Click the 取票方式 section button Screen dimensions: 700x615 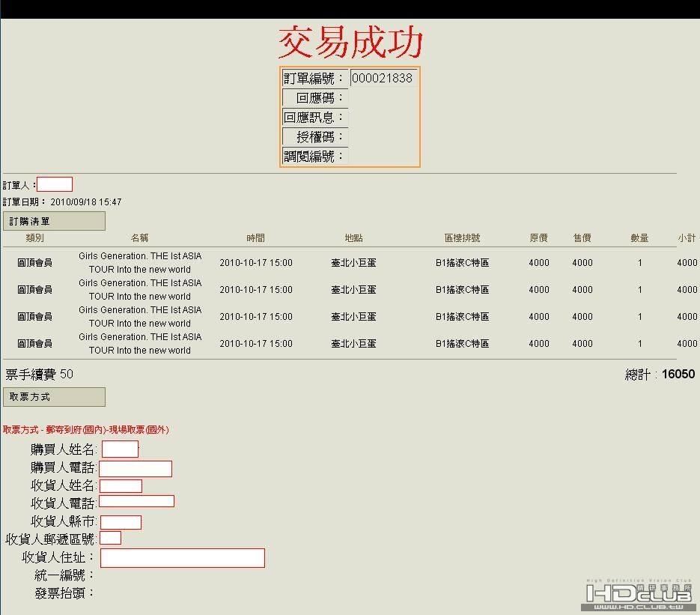pyautogui.click(x=54, y=396)
